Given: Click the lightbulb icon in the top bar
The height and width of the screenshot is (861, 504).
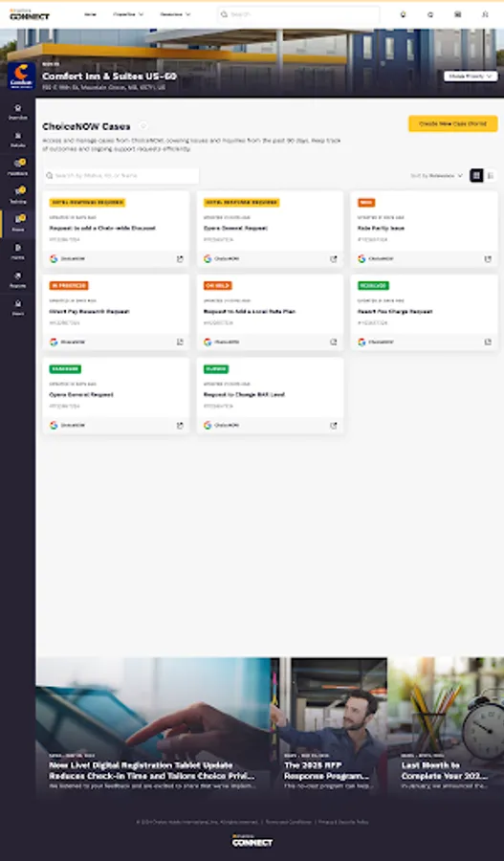Looking at the screenshot, I should pyautogui.click(x=404, y=14).
